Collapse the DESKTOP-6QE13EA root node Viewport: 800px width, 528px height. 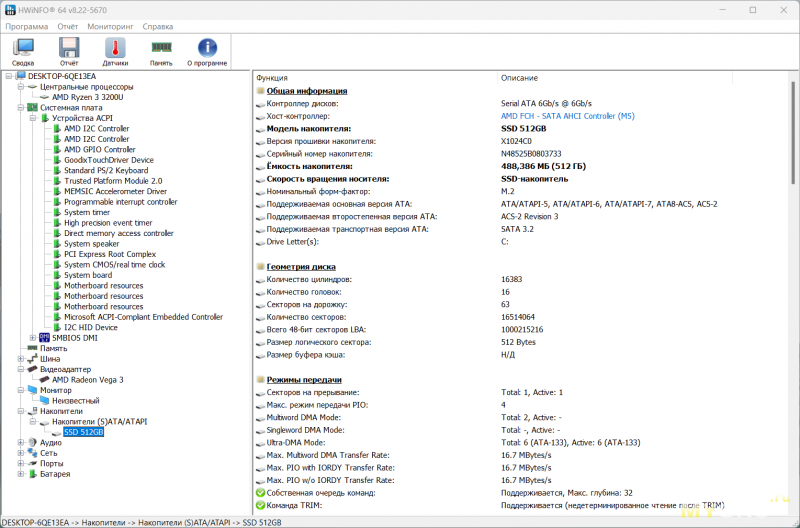click(9, 76)
